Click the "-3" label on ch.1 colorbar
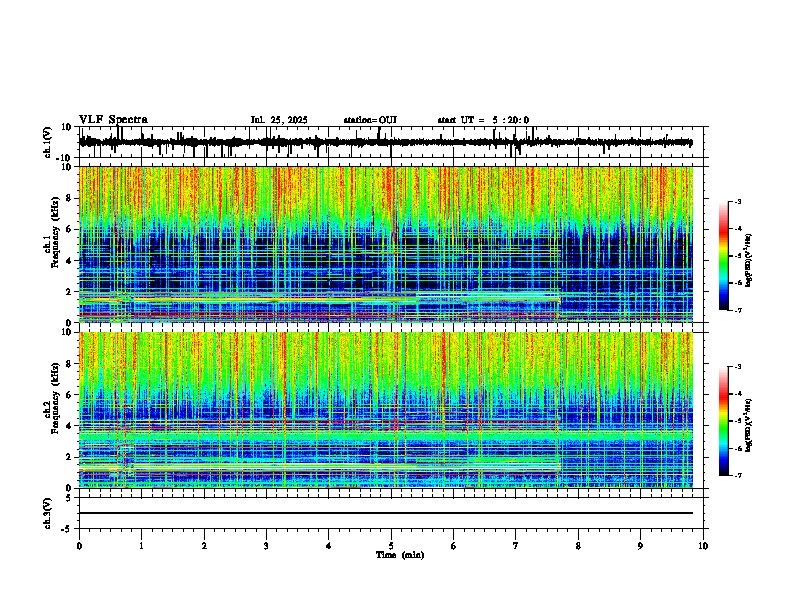This screenshot has width=792, height=612. [737, 201]
